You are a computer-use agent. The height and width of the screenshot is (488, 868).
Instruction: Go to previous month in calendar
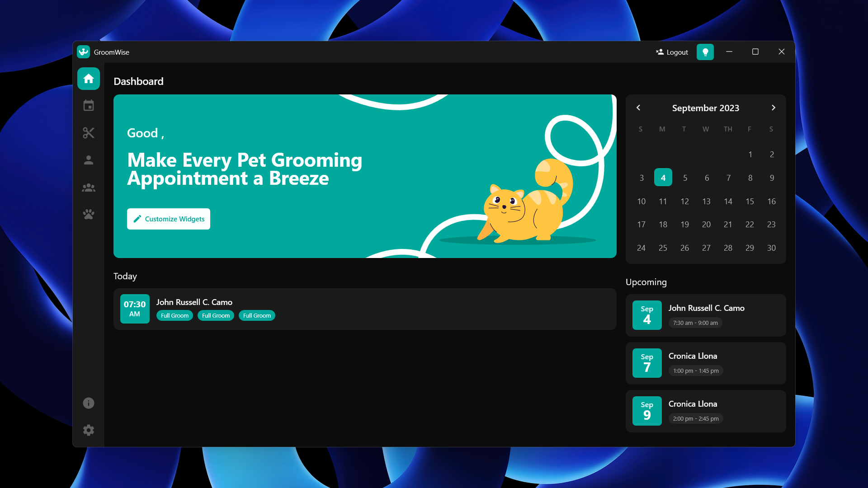[x=638, y=108]
